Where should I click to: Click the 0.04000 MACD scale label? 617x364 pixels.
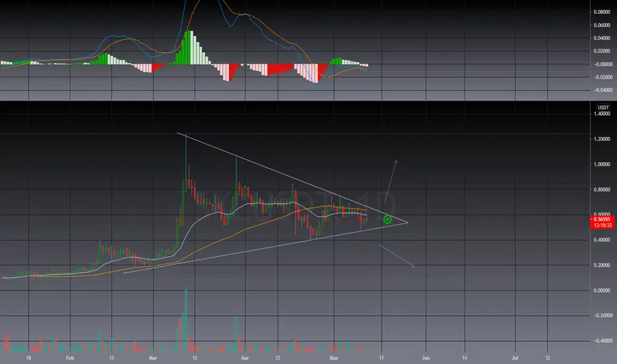pos(602,38)
